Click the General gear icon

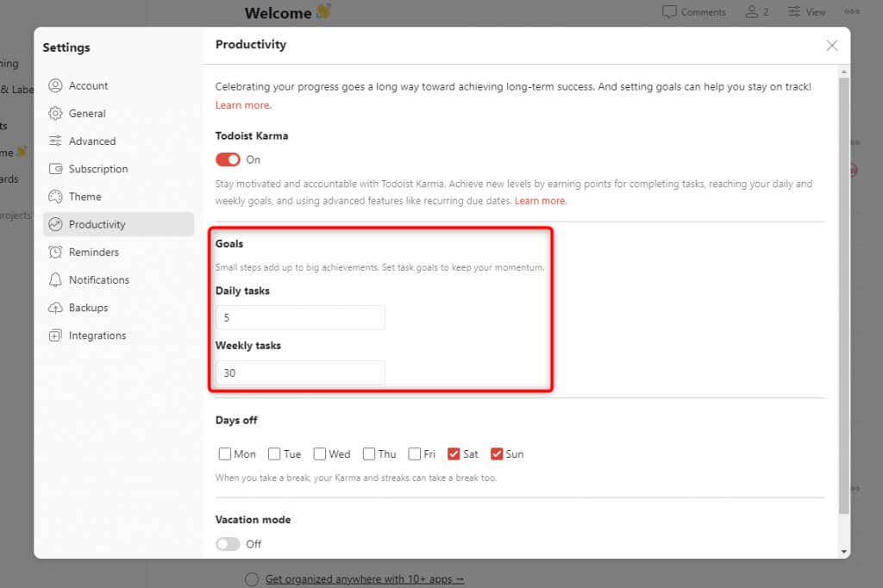55,113
